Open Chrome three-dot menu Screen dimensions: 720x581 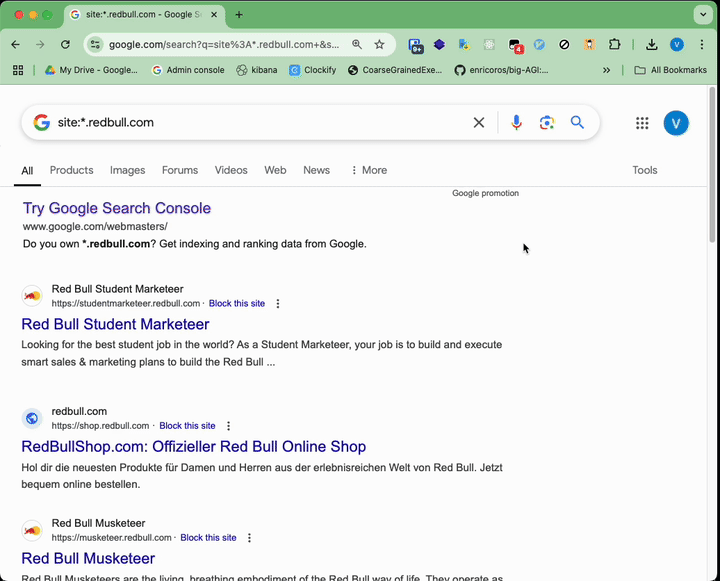pyautogui.click(x=702, y=45)
